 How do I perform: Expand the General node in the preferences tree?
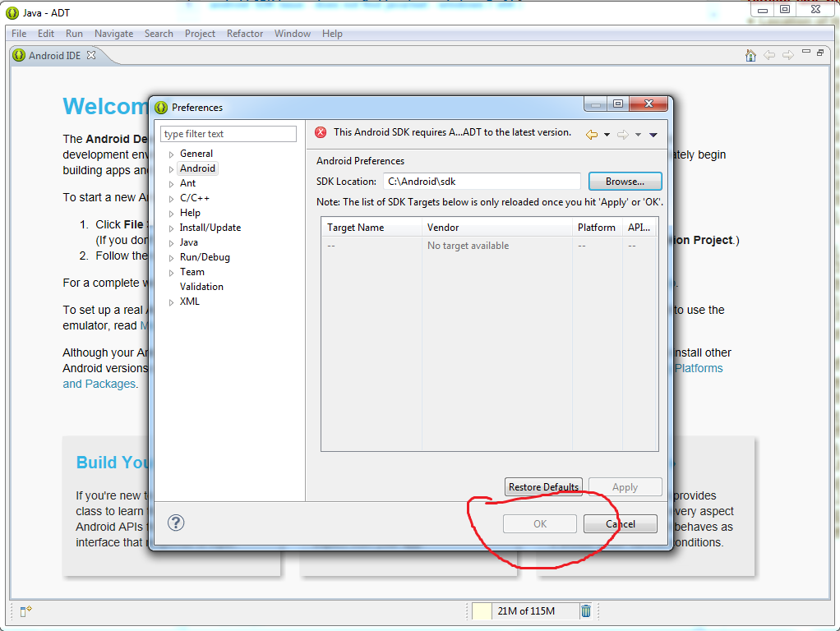tap(171, 154)
